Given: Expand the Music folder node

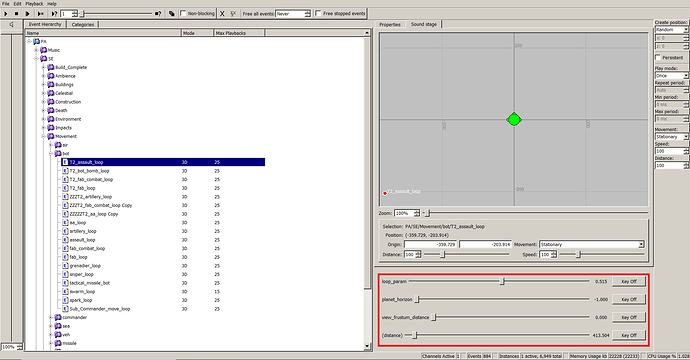Looking at the screenshot, I should pyautogui.click(x=37, y=50).
